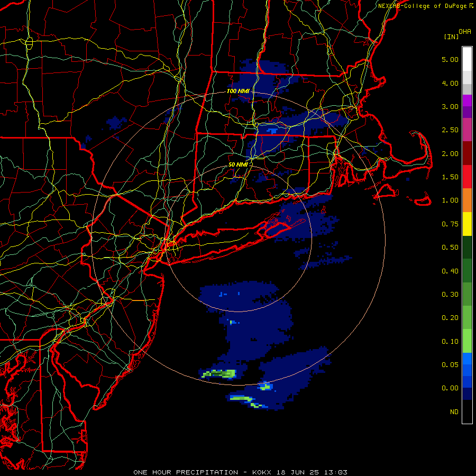Click the OHA product label

tap(465, 32)
